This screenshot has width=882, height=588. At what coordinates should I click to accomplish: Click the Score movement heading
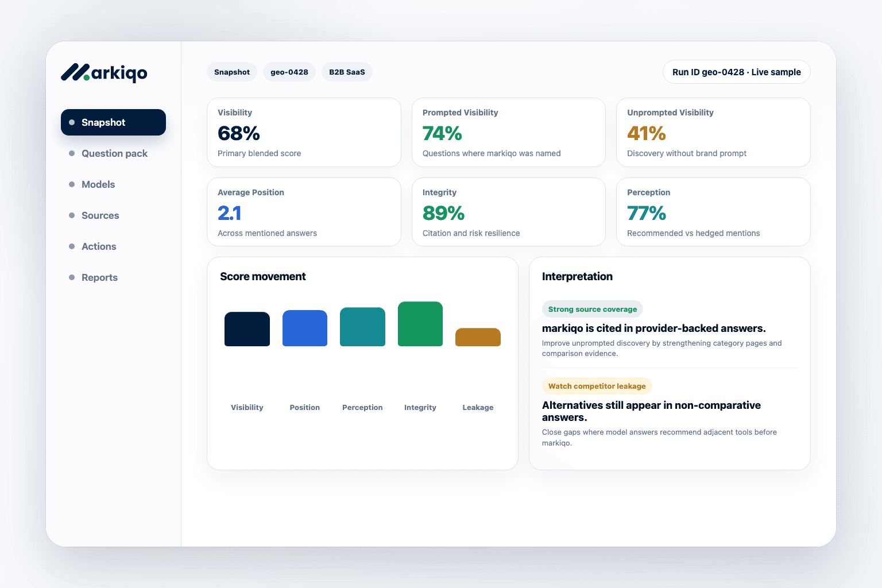[263, 276]
